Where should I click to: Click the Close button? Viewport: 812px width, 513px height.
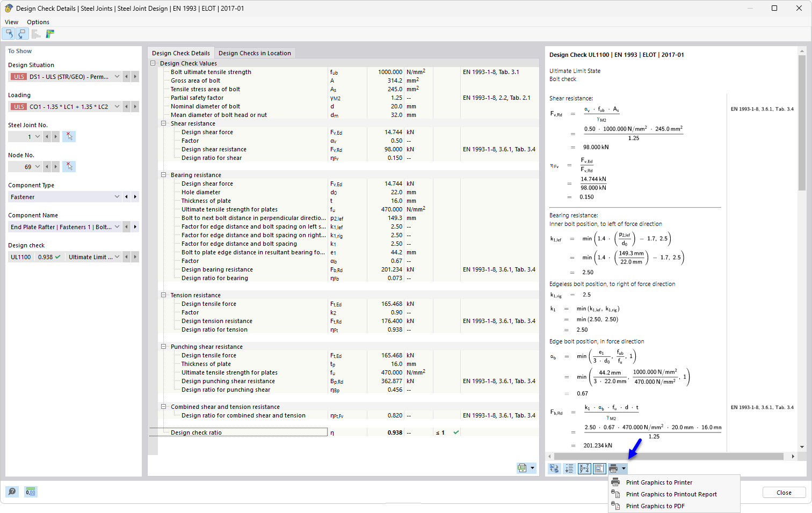point(784,493)
